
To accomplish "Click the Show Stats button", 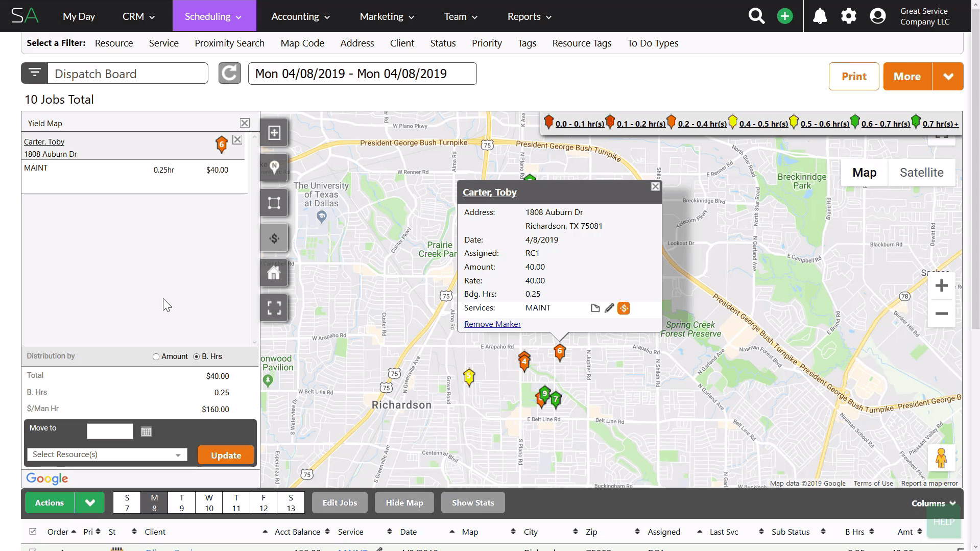I will click(x=473, y=503).
